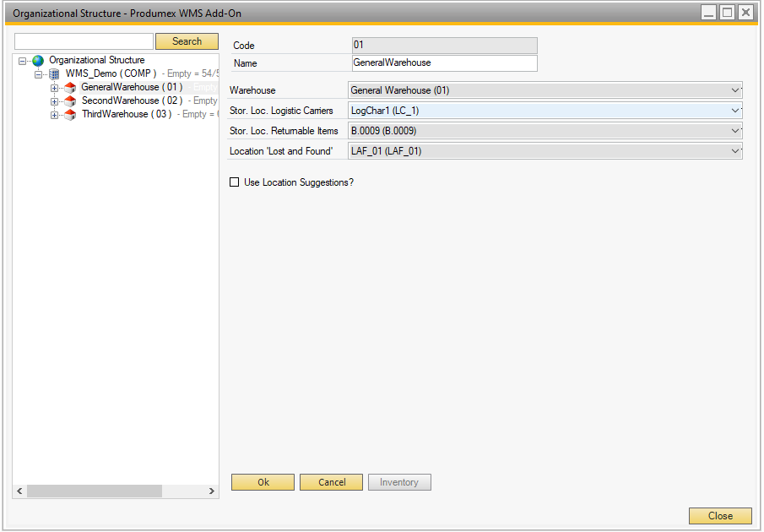Click the Ok button
The width and height of the screenshot is (764, 532).
click(x=263, y=482)
